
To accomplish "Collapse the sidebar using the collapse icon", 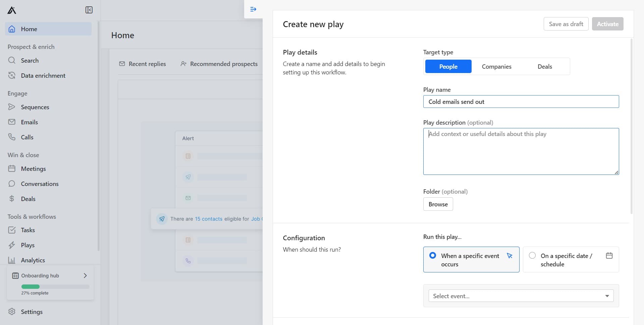I will (89, 10).
